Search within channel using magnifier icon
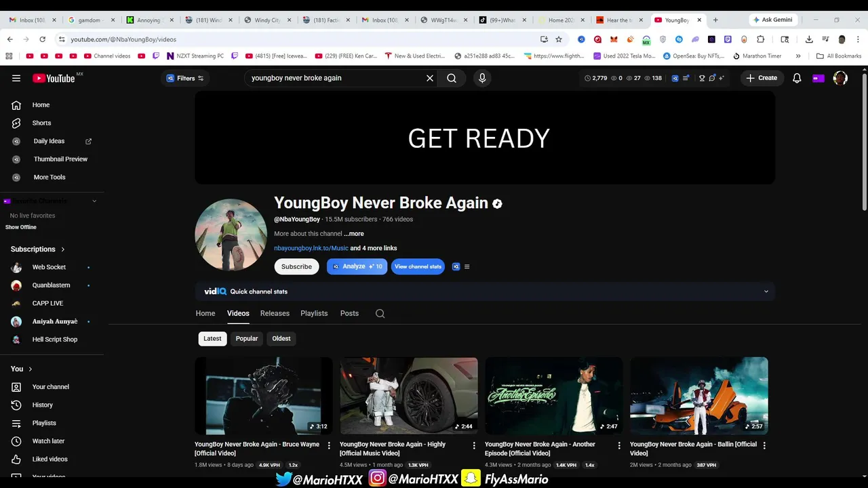The width and height of the screenshot is (868, 488). tap(380, 313)
